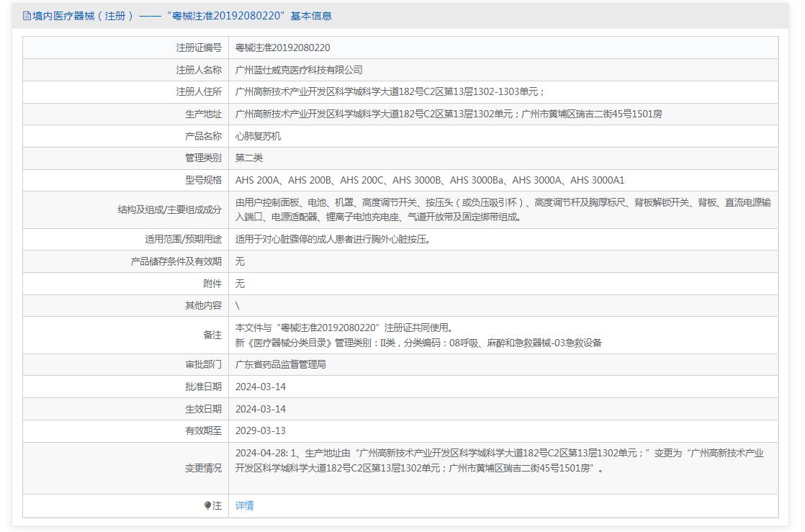Click the 结构及组成/主要组成成分 row label
This screenshot has height=532, width=805.
(x=170, y=210)
